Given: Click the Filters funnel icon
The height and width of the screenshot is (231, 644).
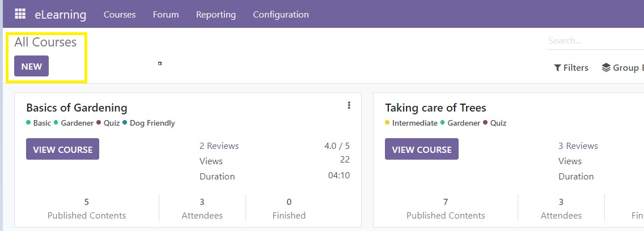Looking at the screenshot, I should 557,68.
